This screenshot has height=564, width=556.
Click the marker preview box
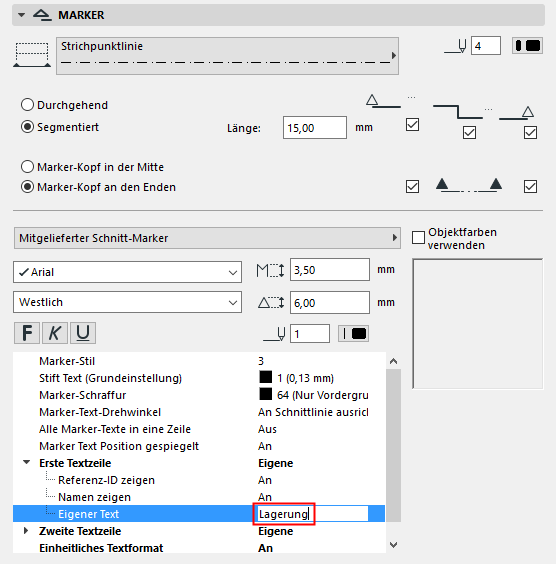pyautogui.click(x=477, y=323)
